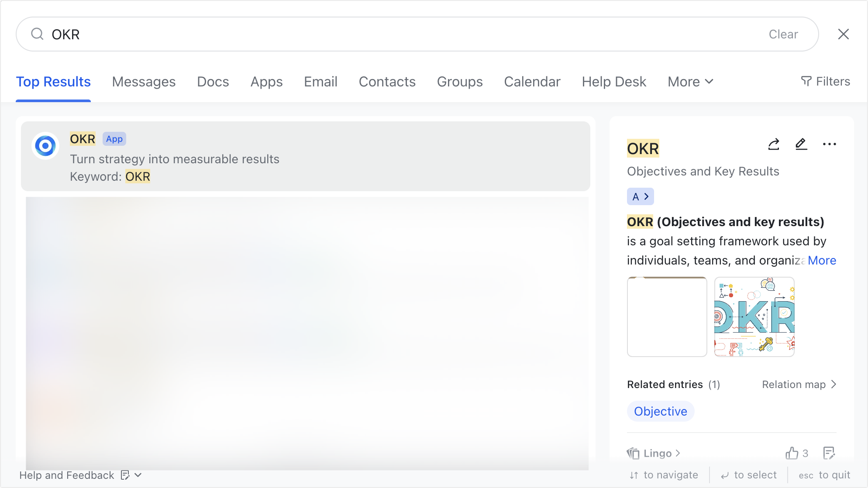The image size is (868, 488).
Task: Switch to the Messages tab
Action: (144, 82)
